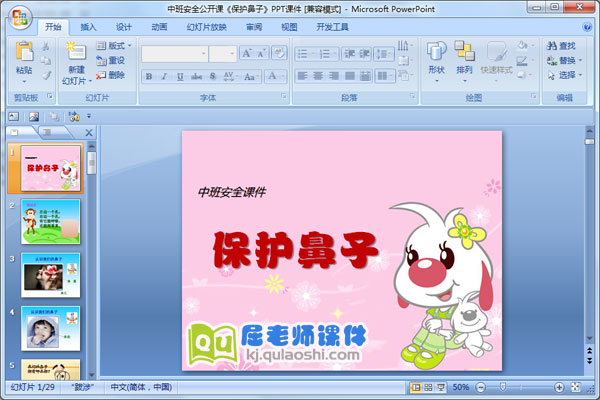Start Slide Show from status bar icon
Viewport: 600px width, 400px height.
click(x=441, y=387)
